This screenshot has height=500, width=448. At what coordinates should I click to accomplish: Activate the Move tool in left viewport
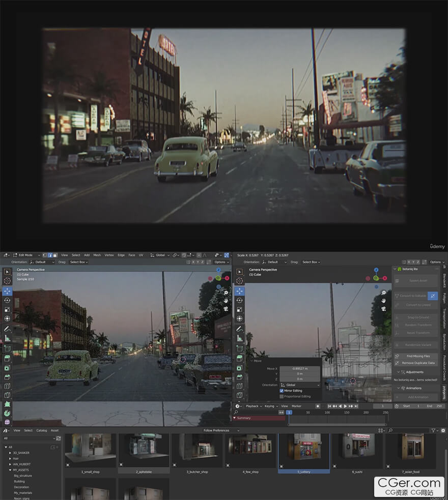[x=7, y=291]
